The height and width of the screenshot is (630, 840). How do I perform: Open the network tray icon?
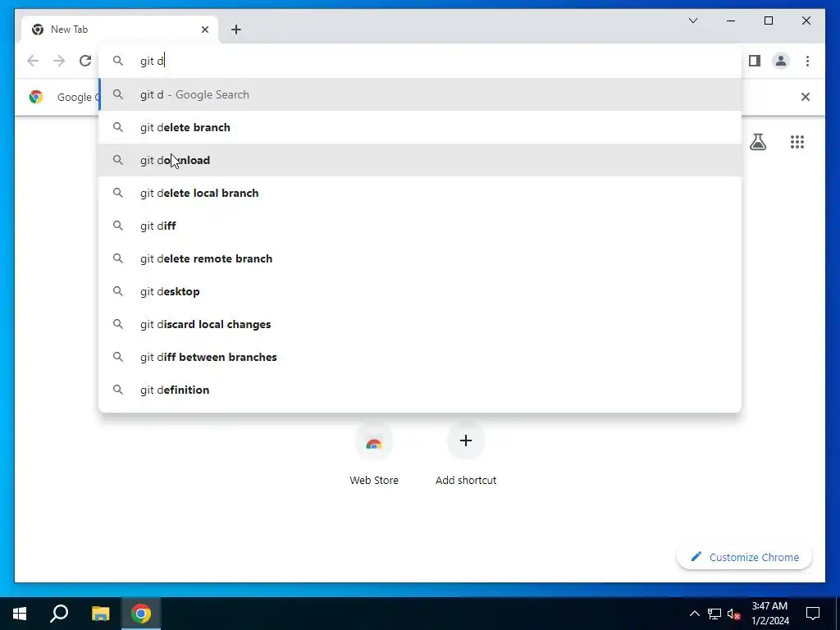[714, 614]
